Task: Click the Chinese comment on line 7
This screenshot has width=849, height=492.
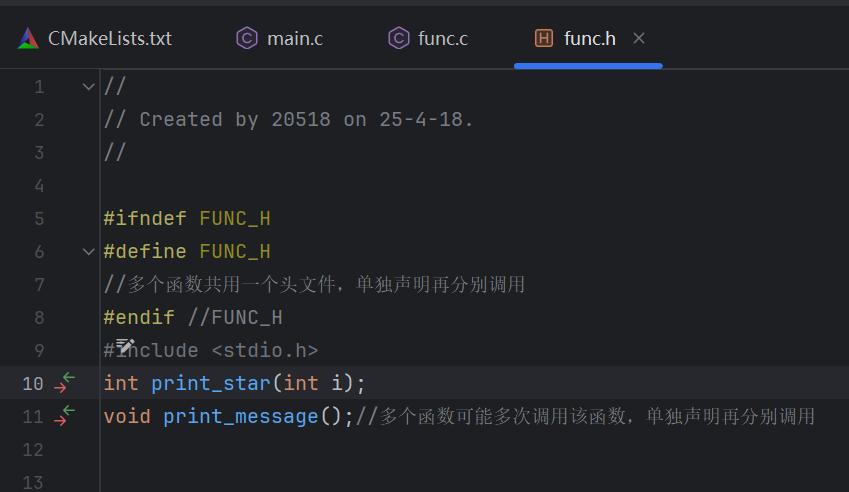Action: [314, 284]
